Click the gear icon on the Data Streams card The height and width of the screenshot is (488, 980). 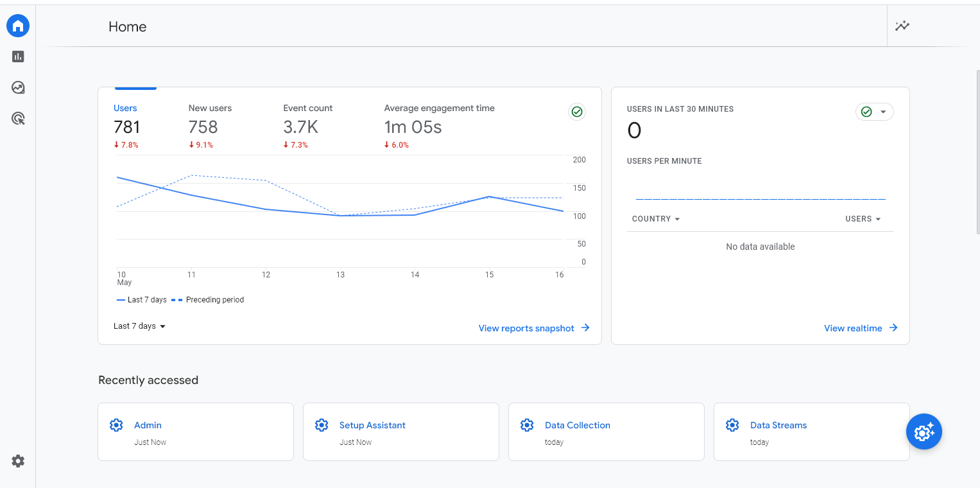point(732,424)
